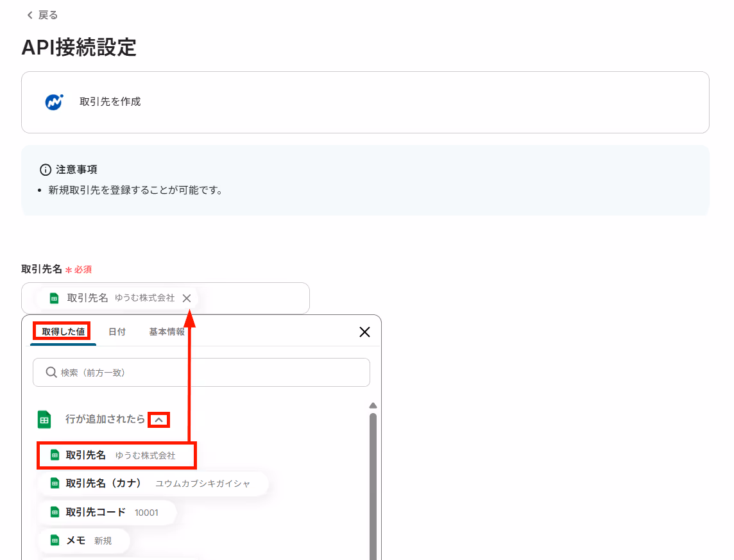Click the popup scrollbar up arrow

(x=373, y=405)
